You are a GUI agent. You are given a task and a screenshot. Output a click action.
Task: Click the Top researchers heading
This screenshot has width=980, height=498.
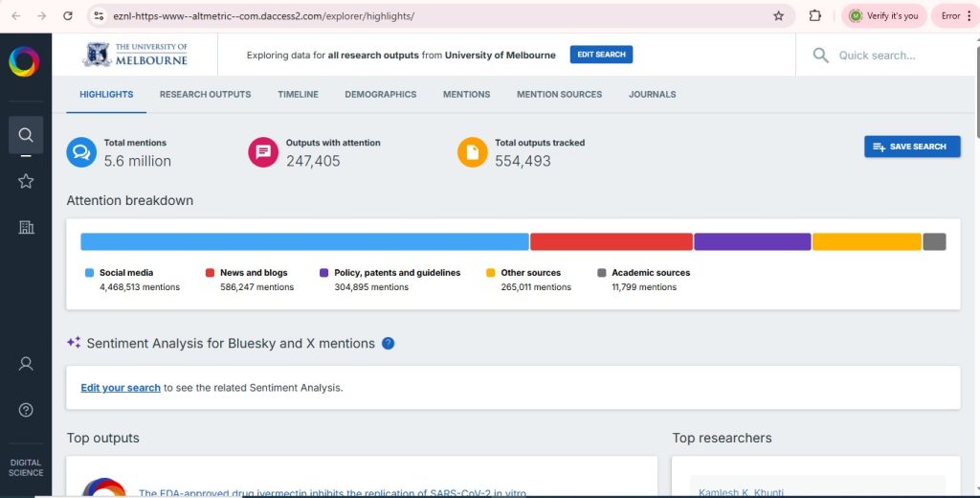722,438
